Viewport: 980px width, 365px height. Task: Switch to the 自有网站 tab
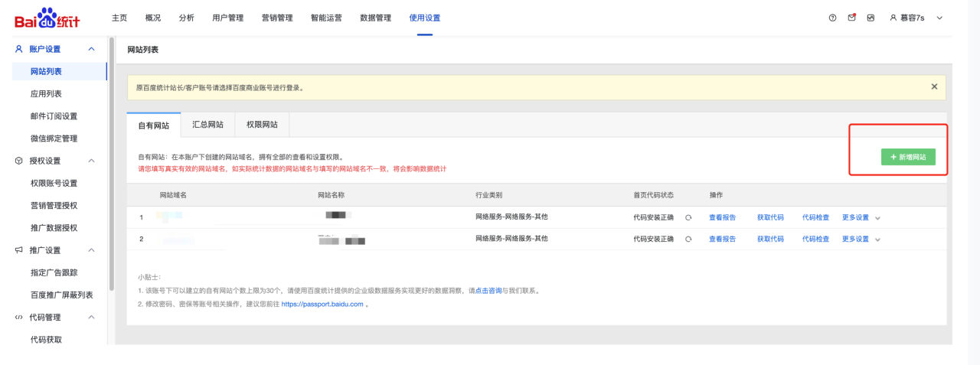pos(154,125)
